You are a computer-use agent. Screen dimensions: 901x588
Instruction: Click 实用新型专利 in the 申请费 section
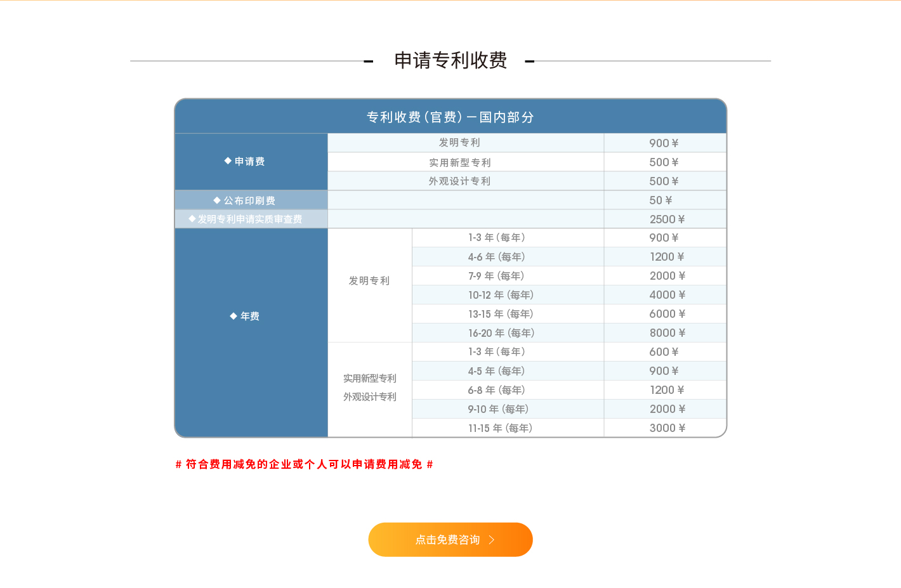click(460, 162)
